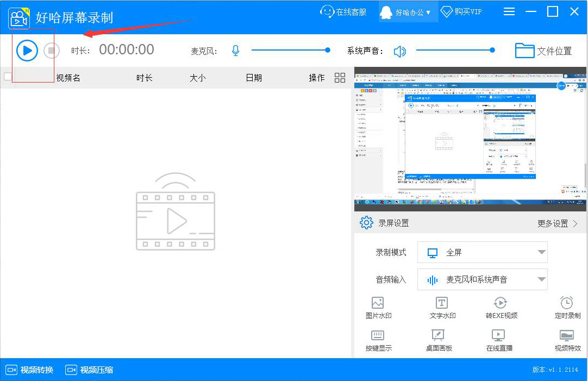Image resolution: width=588 pixels, height=381 pixels.
Task: Open 视频特效 video effects
Action: tap(567, 340)
